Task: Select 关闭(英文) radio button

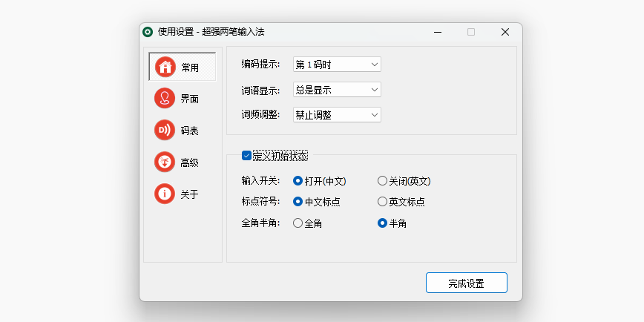Action: tap(382, 180)
